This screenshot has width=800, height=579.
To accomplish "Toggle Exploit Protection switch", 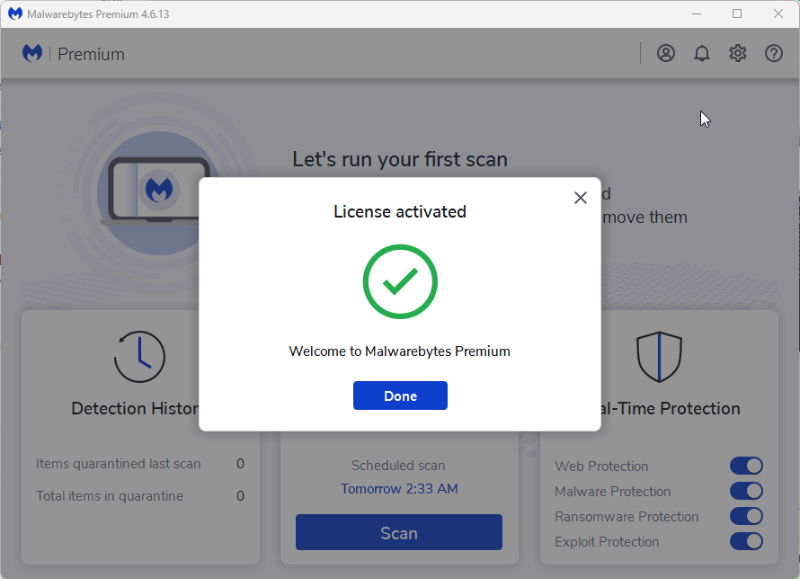I will [746, 541].
